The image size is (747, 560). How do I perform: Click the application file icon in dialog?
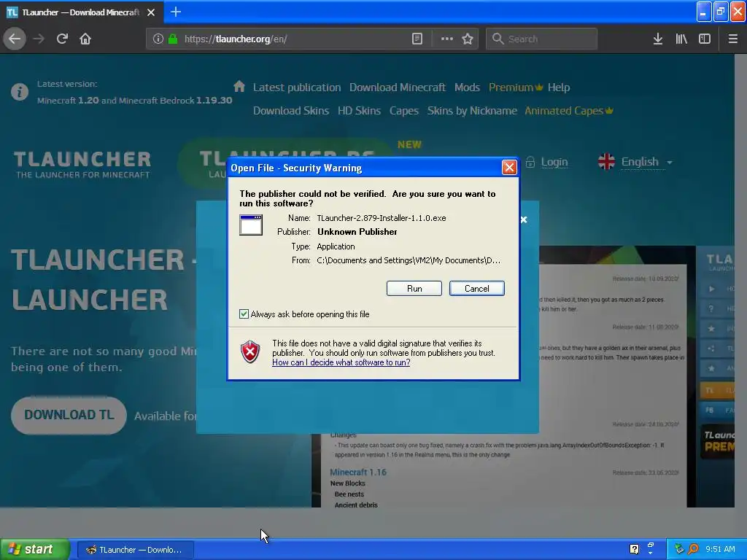point(251,225)
